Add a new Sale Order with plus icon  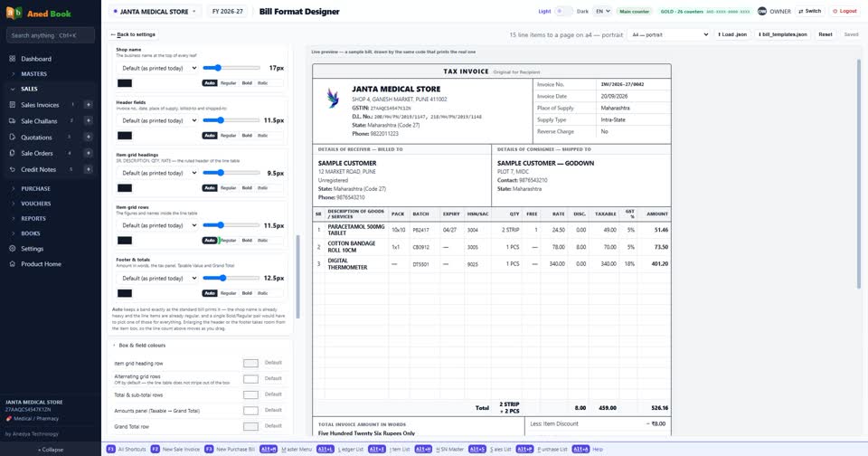[88, 153]
